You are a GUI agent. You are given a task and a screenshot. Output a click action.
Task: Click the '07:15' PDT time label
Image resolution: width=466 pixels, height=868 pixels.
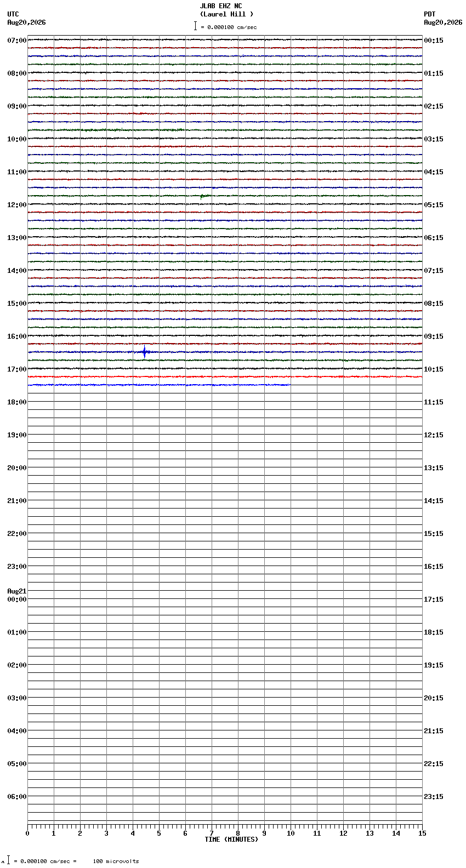[434, 271]
